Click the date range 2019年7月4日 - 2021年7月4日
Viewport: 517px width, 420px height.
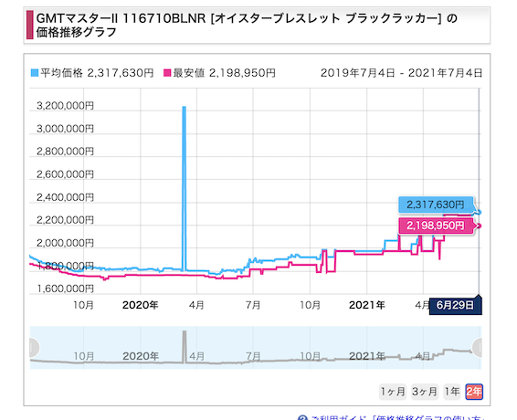pyautogui.click(x=401, y=73)
